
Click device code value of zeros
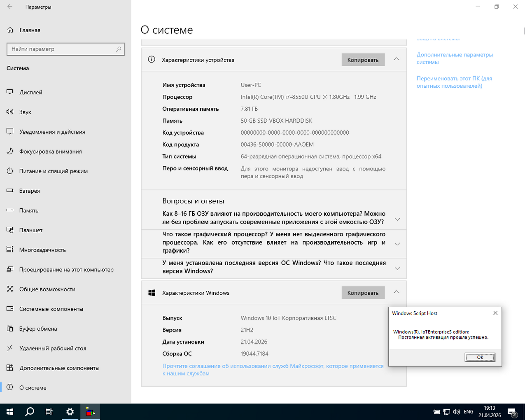[295, 133]
